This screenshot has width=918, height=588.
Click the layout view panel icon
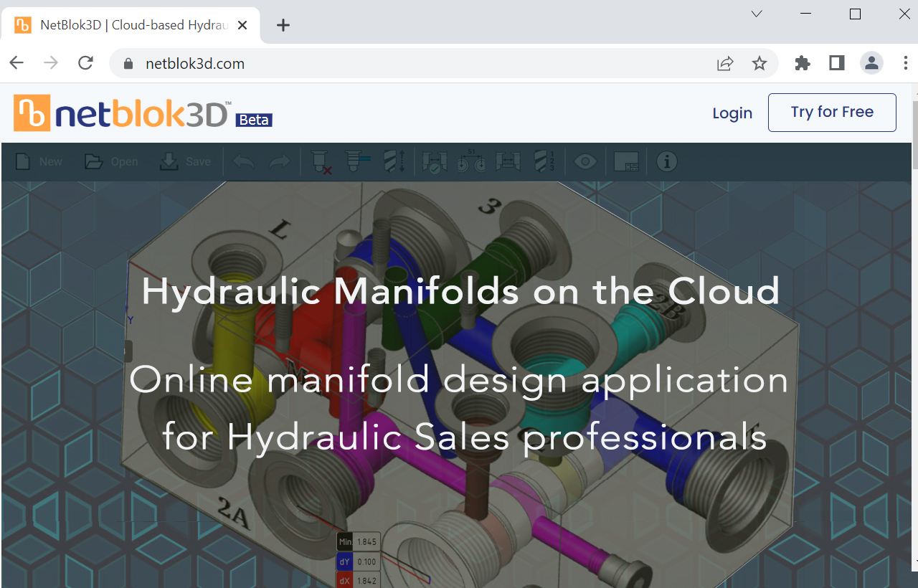[x=626, y=162]
